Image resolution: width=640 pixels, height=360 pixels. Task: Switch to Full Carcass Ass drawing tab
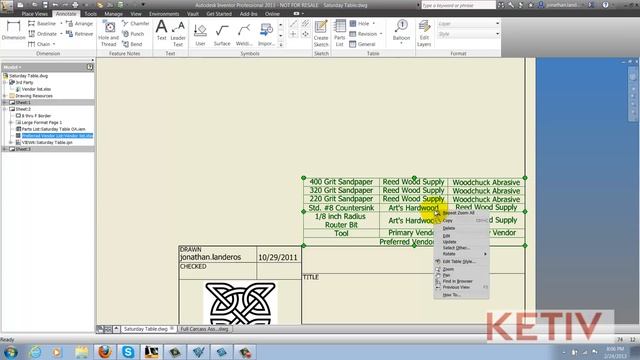(204, 329)
